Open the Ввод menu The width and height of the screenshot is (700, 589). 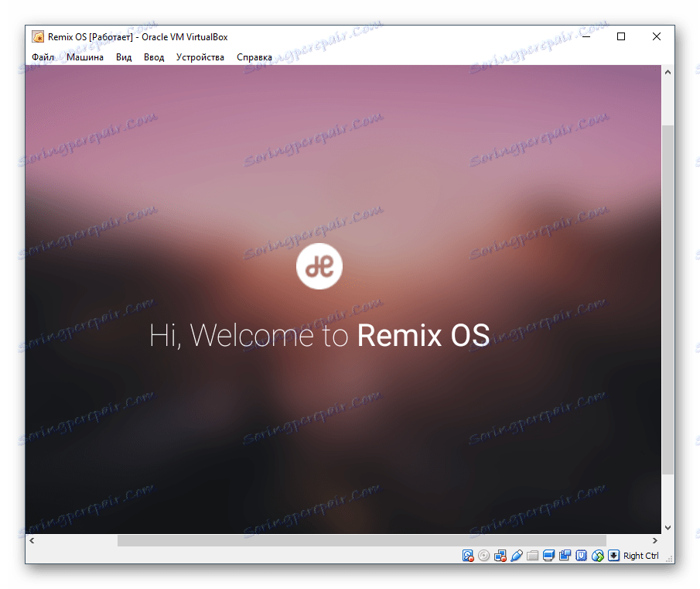point(154,57)
